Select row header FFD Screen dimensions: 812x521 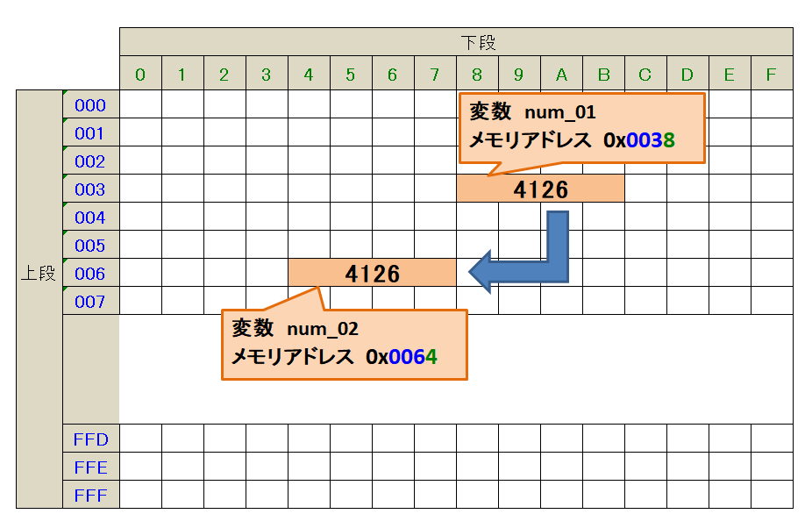pyautogui.click(x=90, y=439)
